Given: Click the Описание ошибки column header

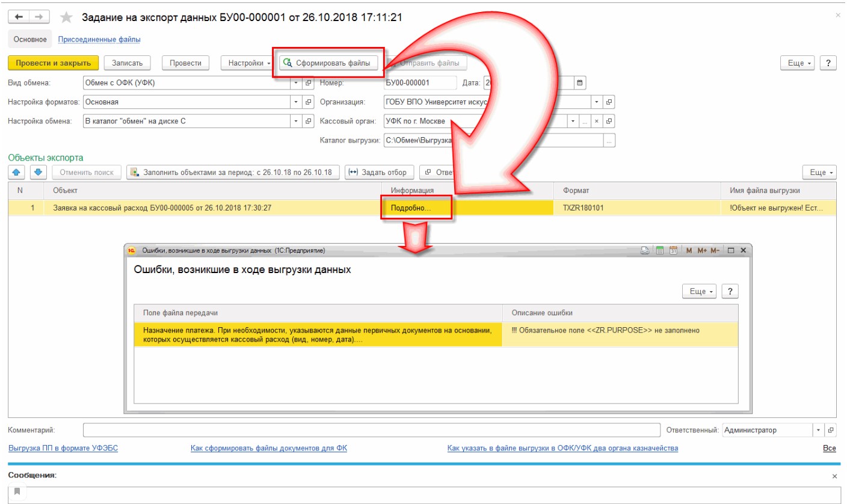Looking at the screenshot, I should tap(620, 313).
